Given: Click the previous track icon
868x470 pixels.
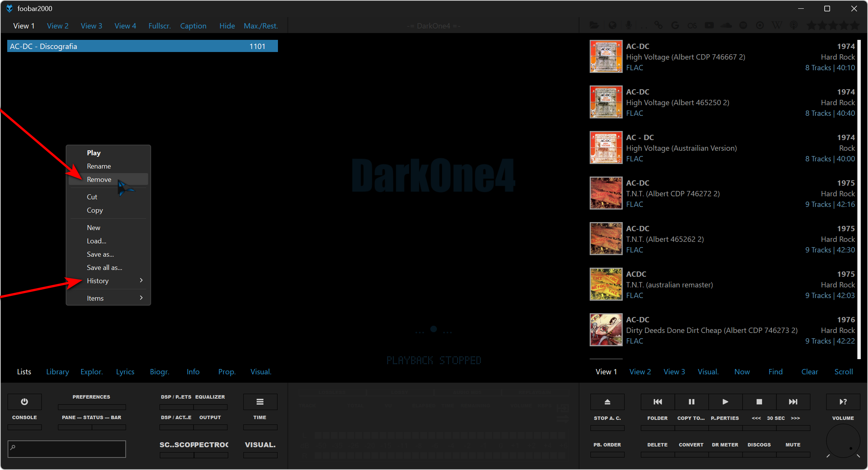Looking at the screenshot, I should tap(658, 402).
